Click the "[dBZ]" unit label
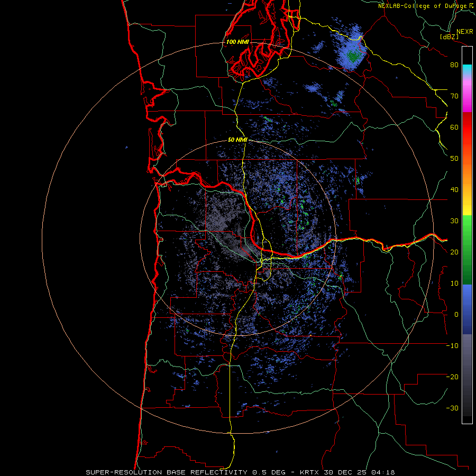Screen dimensions: 476x476 tap(449, 37)
